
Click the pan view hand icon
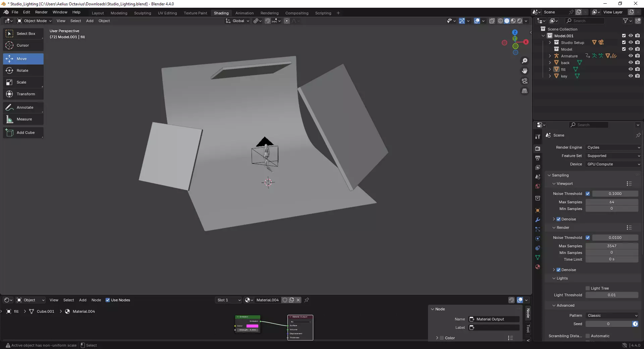coord(525,71)
